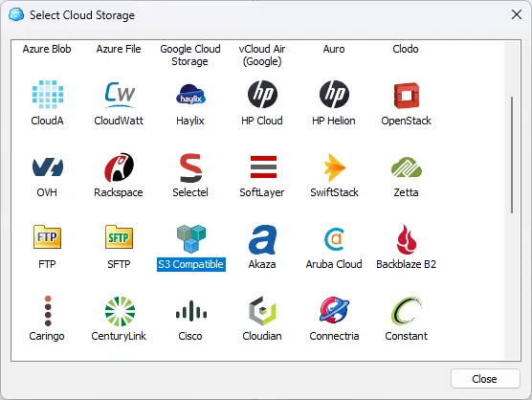Close the Select Cloud Storage dialog
532x400 pixels.
tap(517, 14)
